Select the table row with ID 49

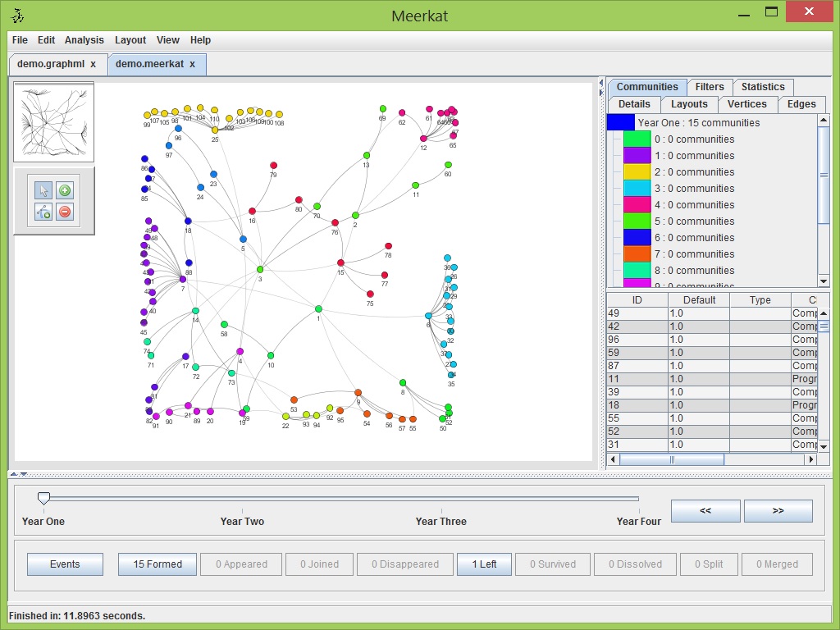pos(713,313)
